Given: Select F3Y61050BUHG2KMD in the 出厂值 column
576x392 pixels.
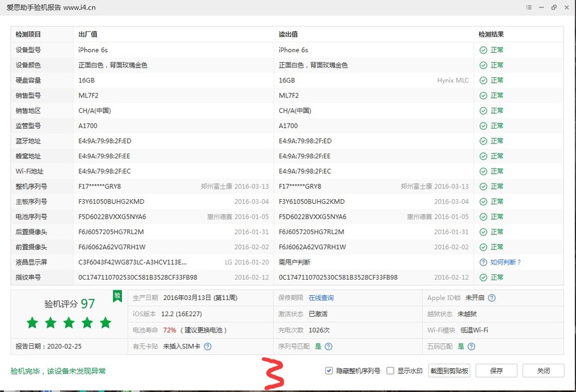Looking at the screenshot, I should [111, 202].
